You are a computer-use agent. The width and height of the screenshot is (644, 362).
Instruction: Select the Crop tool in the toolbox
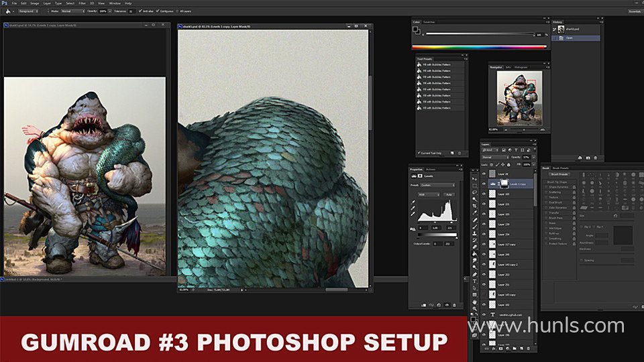tap(475, 206)
